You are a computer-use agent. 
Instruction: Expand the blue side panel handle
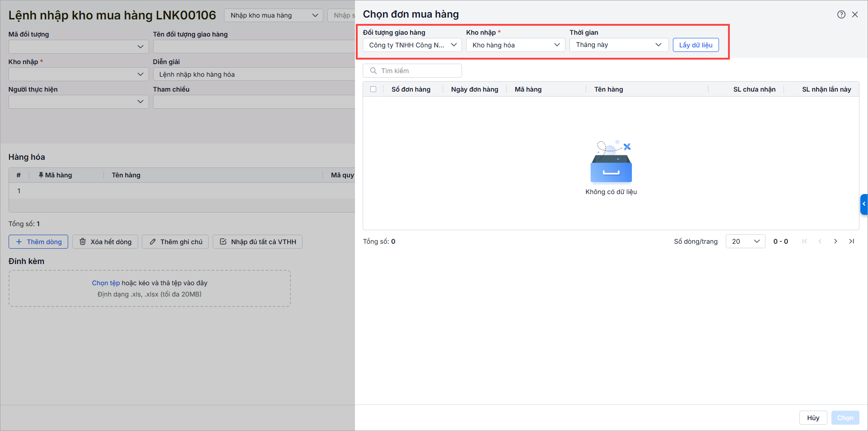click(863, 204)
